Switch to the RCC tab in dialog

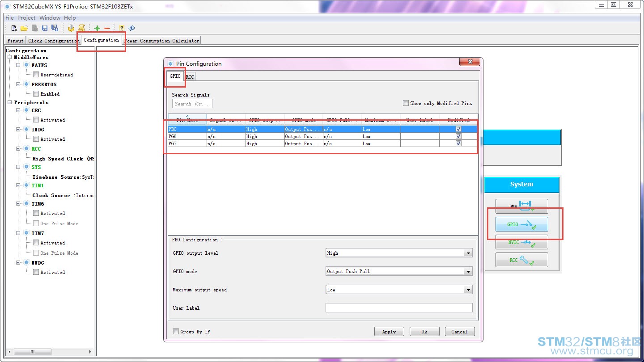[x=190, y=77]
